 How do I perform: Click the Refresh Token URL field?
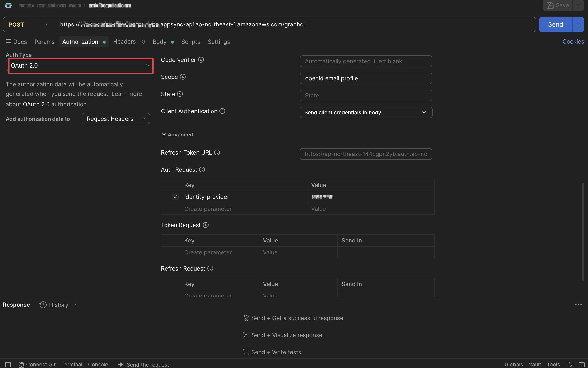coord(366,154)
